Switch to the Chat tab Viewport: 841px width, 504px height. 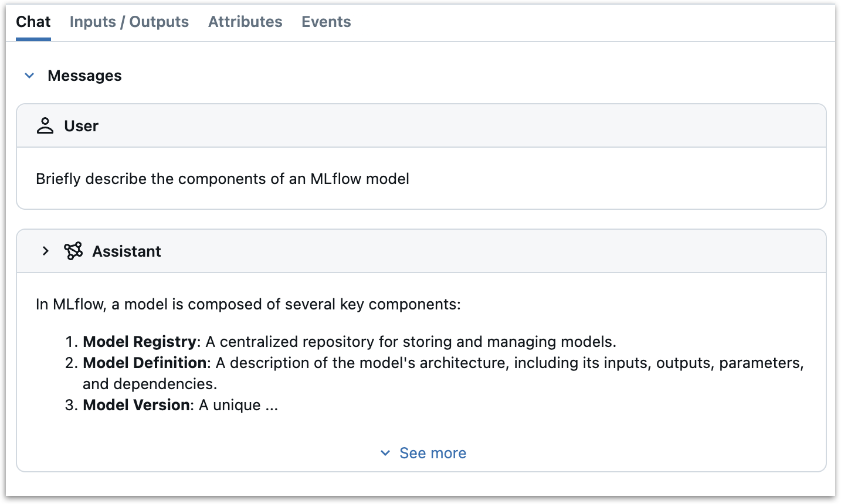(x=33, y=22)
